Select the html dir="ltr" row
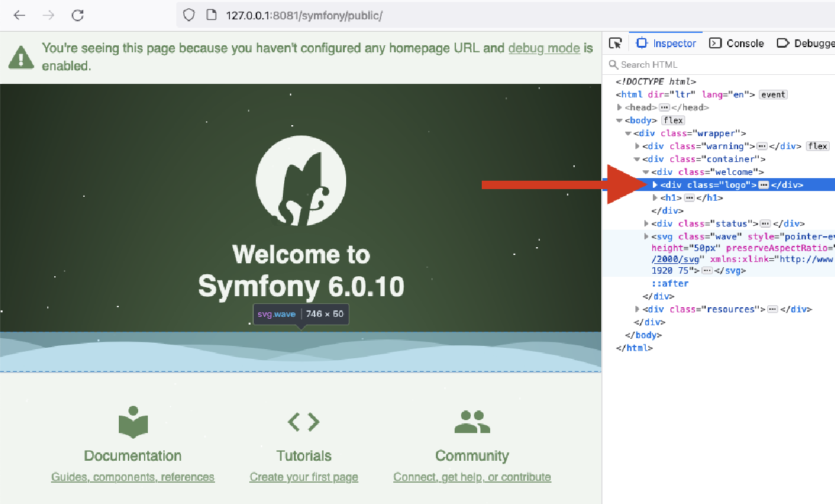The width and height of the screenshot is (835, 504). (x=718, y=95)
